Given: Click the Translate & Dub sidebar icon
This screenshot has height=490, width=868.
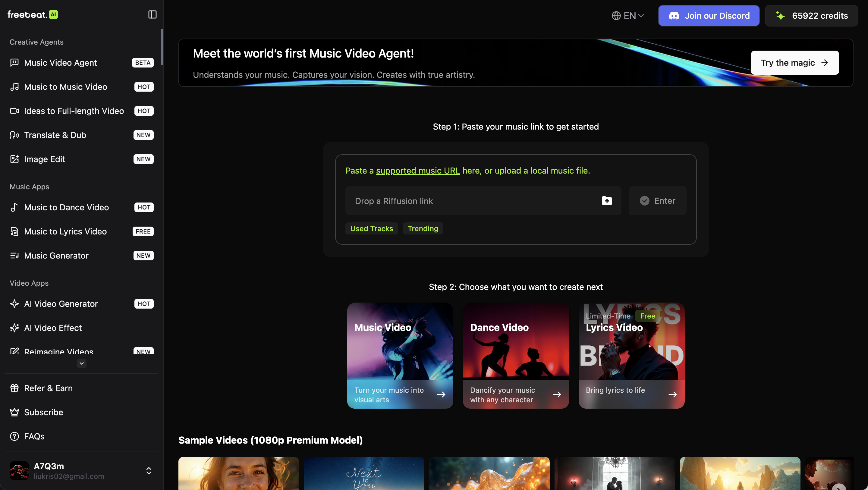Looking at the screenshot, I should coord(14,135).
